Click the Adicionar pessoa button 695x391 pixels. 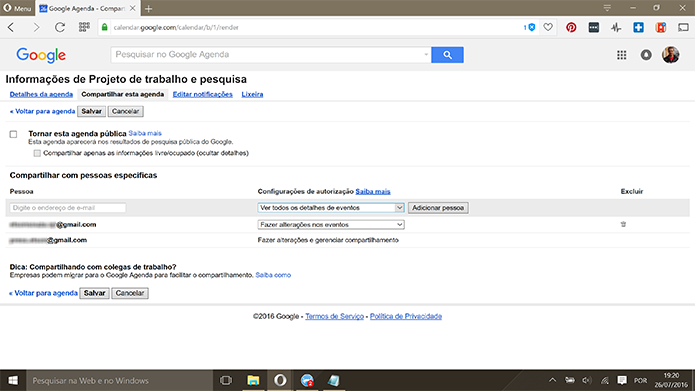438,208
